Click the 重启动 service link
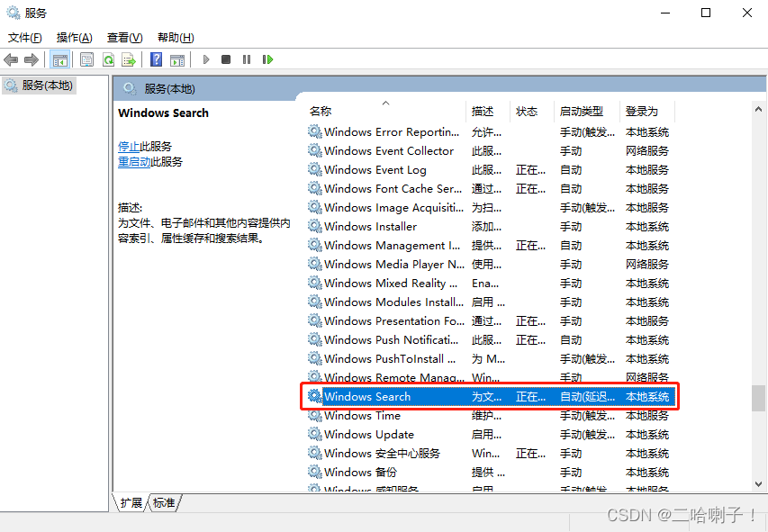This screenshot has height=532, width=768. pyautogui.click(x=134, y=162)
